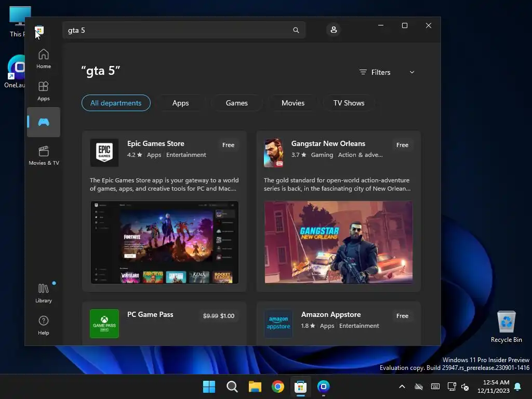Screen dimensions: 532x399
Task: Open the PC Game Pass title
Action: click(150, 314)
